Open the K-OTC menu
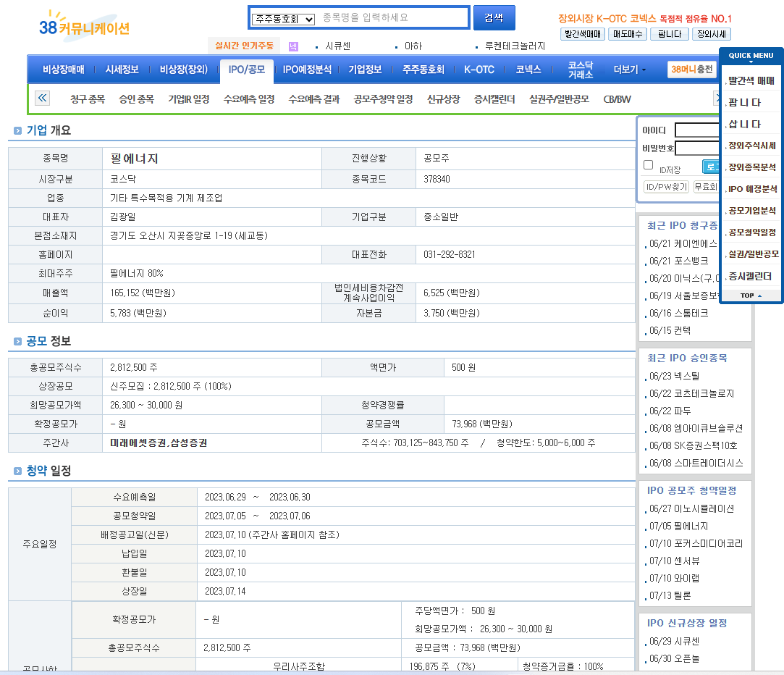784x675 pixels. 479,70
